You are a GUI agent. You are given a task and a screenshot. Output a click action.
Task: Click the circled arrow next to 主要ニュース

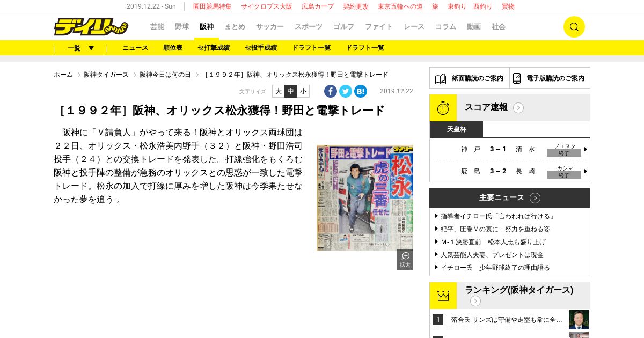[535, 198]
